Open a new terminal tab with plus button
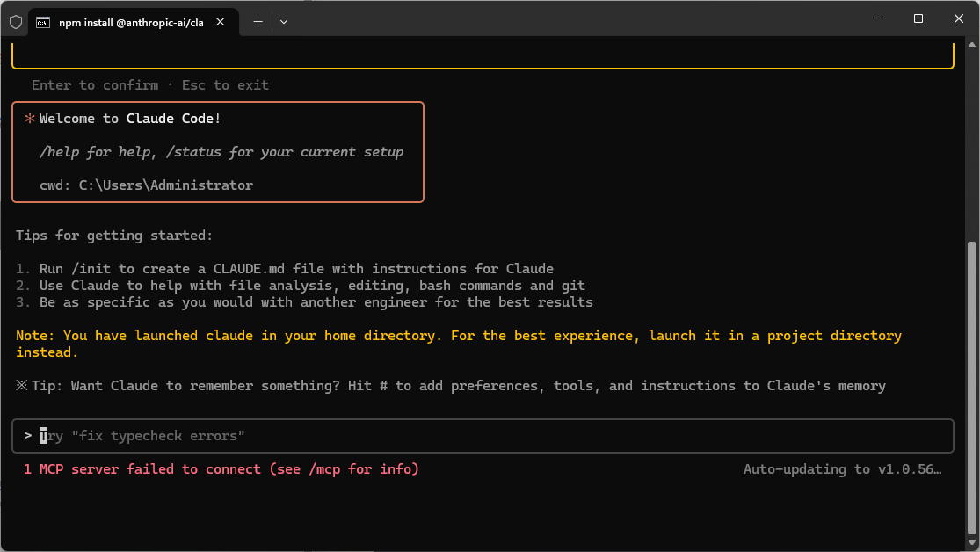 [x=258, y=22]
